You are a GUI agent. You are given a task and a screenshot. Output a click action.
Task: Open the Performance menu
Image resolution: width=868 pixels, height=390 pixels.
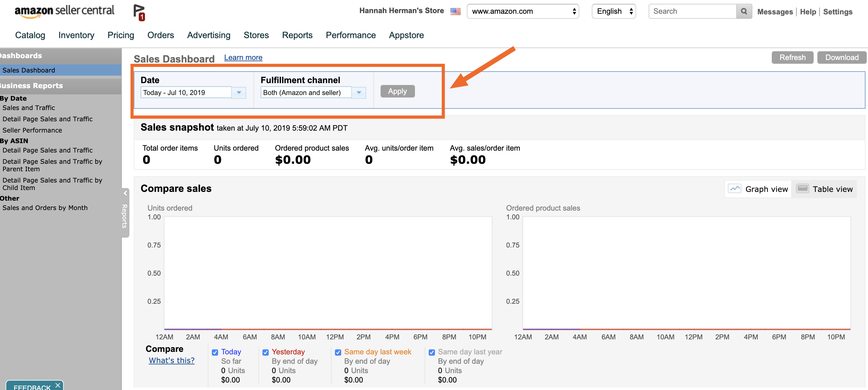(x=351, y=35)
